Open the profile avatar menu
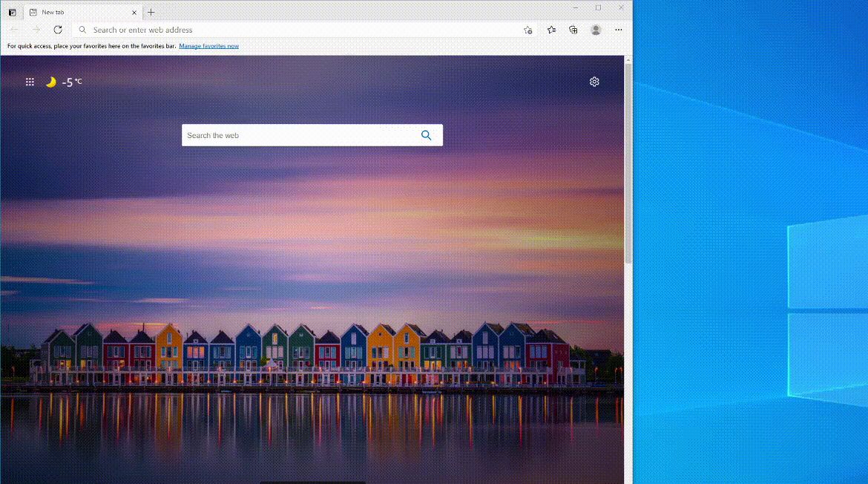This screenshot has width=868, height=484. (x=596, y=30)
